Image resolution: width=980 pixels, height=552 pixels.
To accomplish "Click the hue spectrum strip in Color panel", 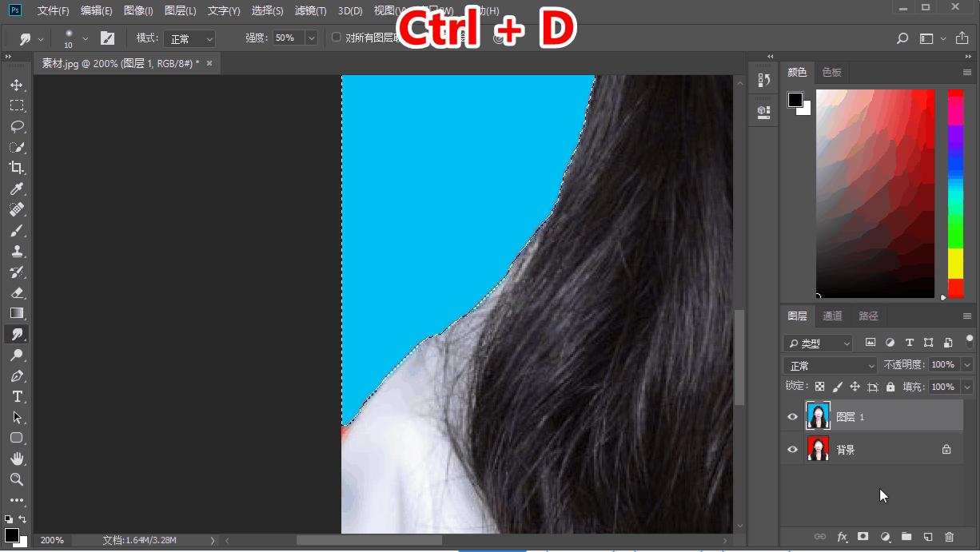I will pos(955,193).
